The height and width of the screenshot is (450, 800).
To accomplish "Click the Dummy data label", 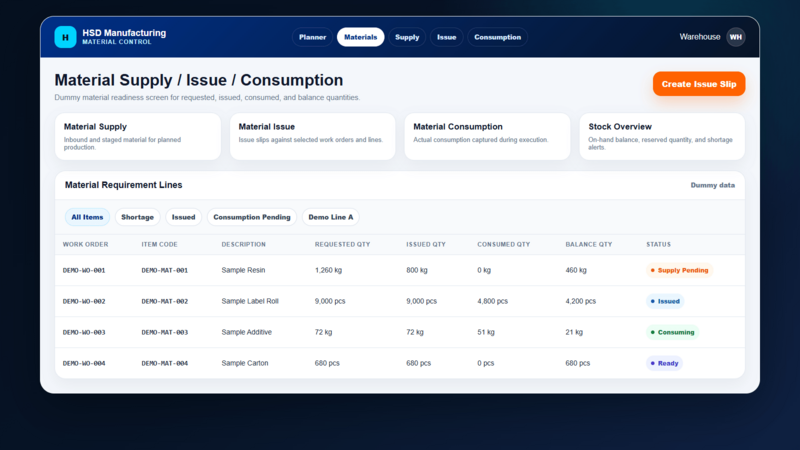I will click(712, 185).
